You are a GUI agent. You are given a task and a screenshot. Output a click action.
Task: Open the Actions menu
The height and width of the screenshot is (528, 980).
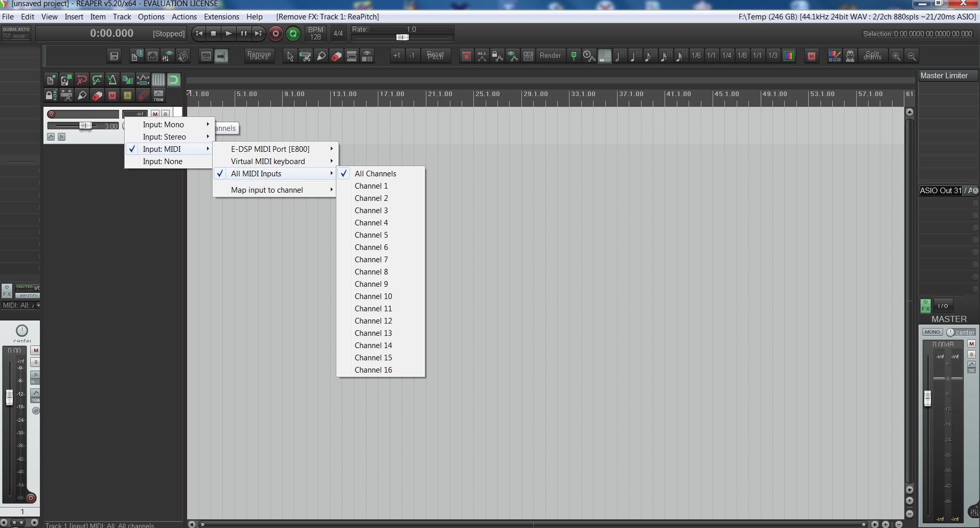pos(184,16)
